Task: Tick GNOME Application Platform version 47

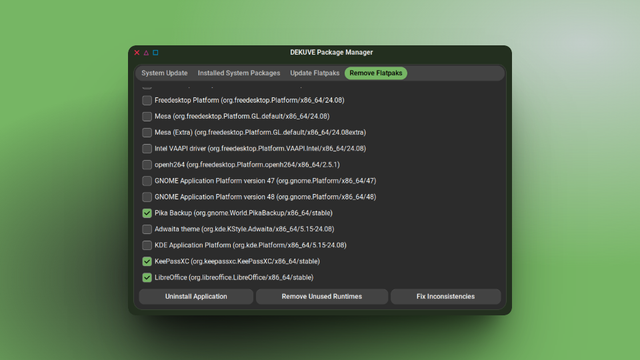Action: [x=147, y=181]
